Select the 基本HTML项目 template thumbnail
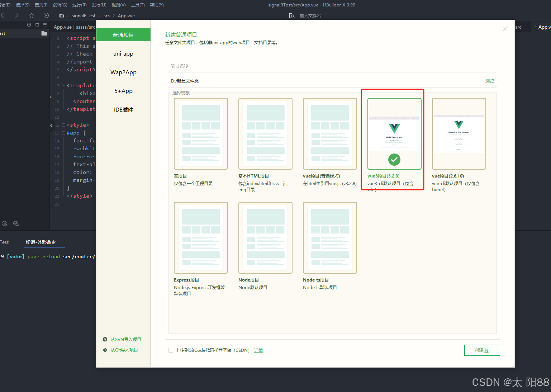The height and width of the screenshot is (392, 551). 265,133
